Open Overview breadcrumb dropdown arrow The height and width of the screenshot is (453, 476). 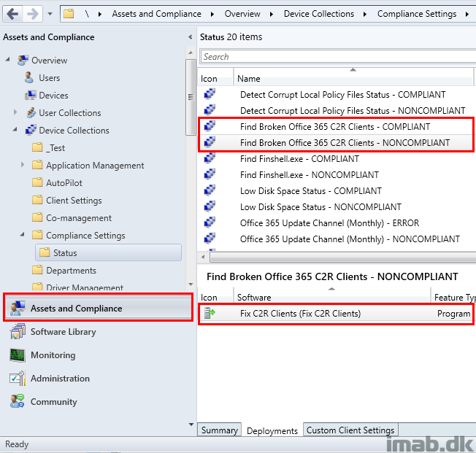272,14
